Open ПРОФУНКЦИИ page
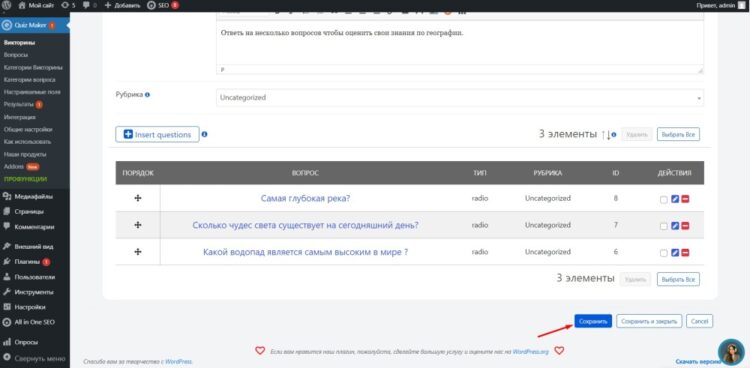The height and width of the screenshot is (368, 750). [25, 179]
